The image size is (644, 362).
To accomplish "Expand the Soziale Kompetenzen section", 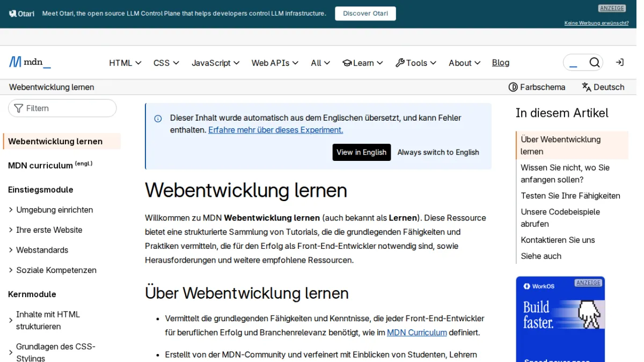I will tap(52, 270).
